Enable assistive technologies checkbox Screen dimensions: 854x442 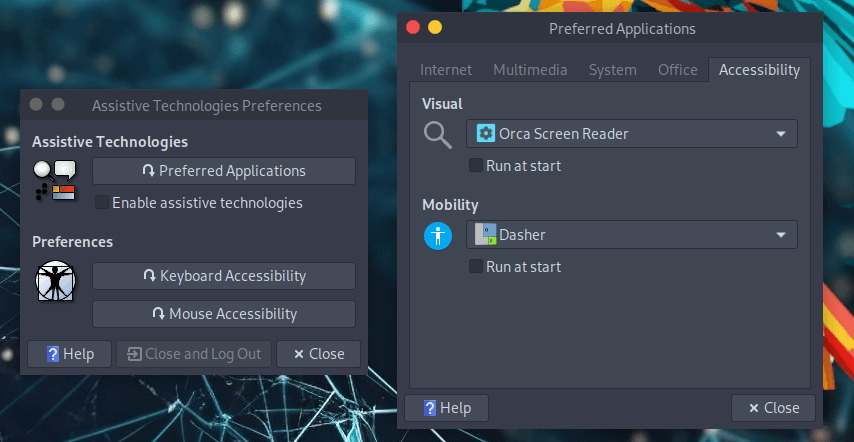click(x=101, y=203)
